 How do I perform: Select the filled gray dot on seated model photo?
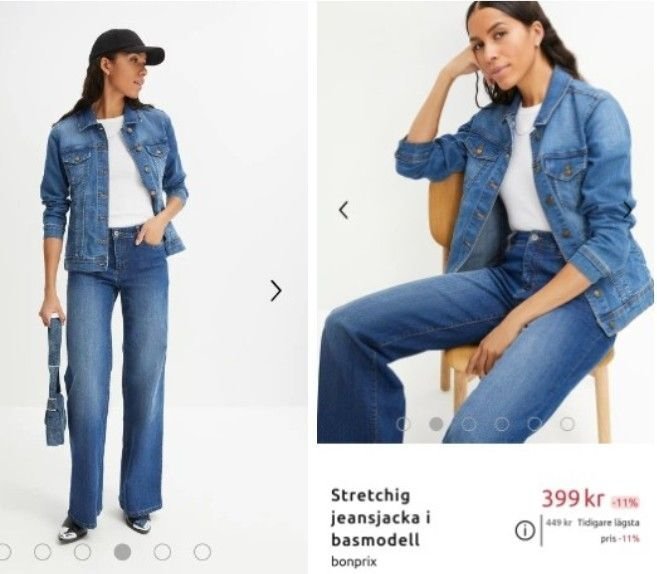[436, 424]
